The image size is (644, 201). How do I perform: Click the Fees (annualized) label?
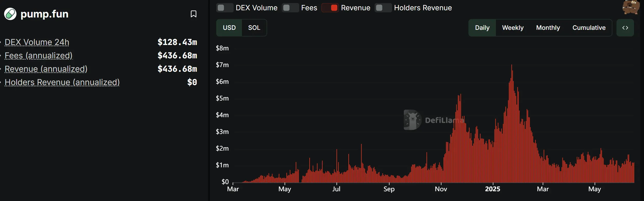pyautogui.click(x=39, y=56)
